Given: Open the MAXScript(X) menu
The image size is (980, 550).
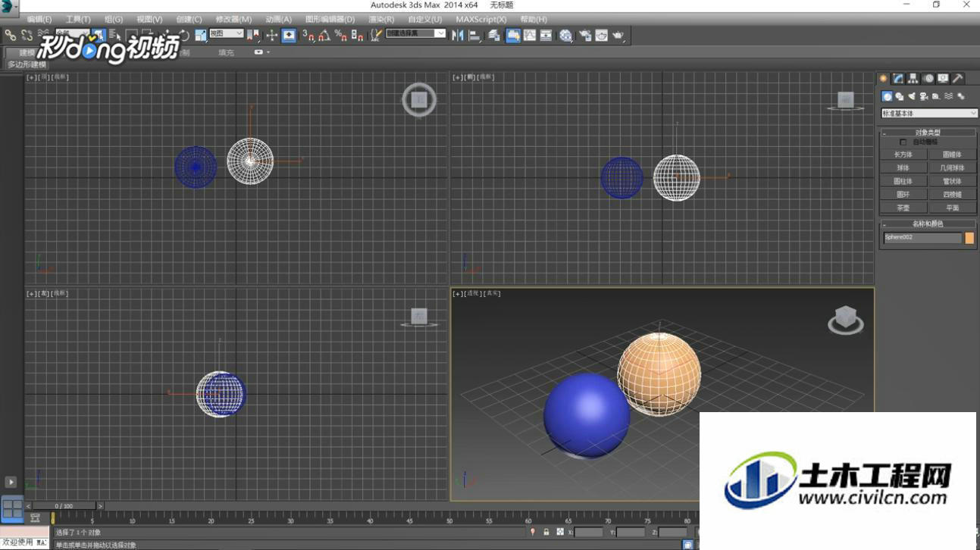Looking at the screenshot, I should click(481, 19).
